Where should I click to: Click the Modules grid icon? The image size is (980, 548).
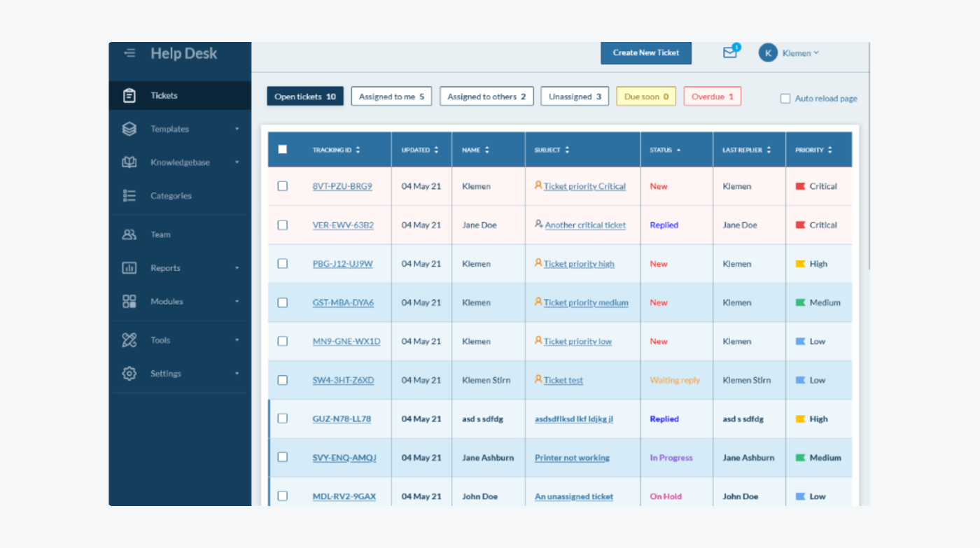point(129,302)
